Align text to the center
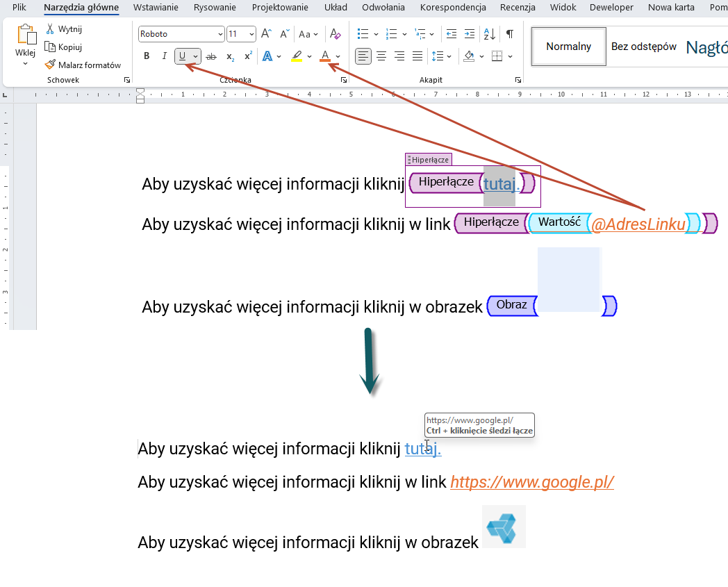 pyautogui.click(x=381, y=57)
